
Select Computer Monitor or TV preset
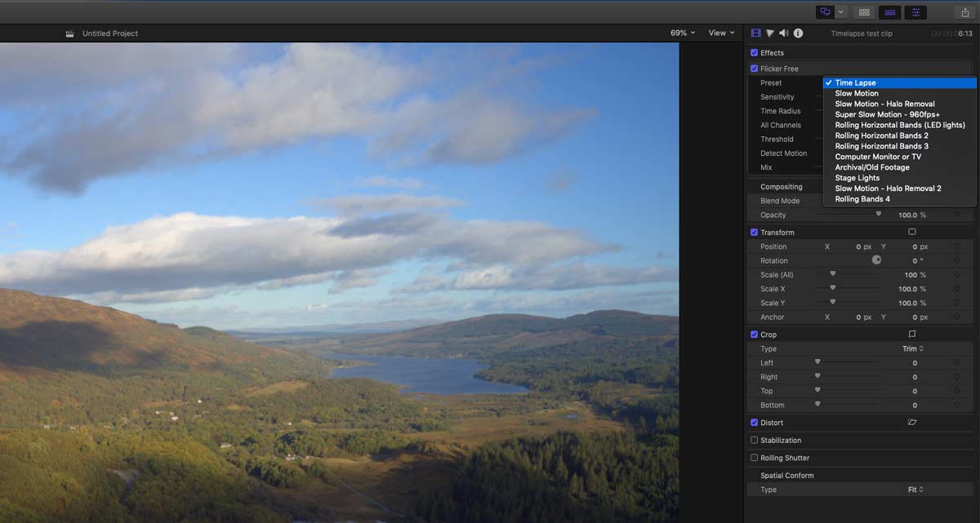[900, 157]
